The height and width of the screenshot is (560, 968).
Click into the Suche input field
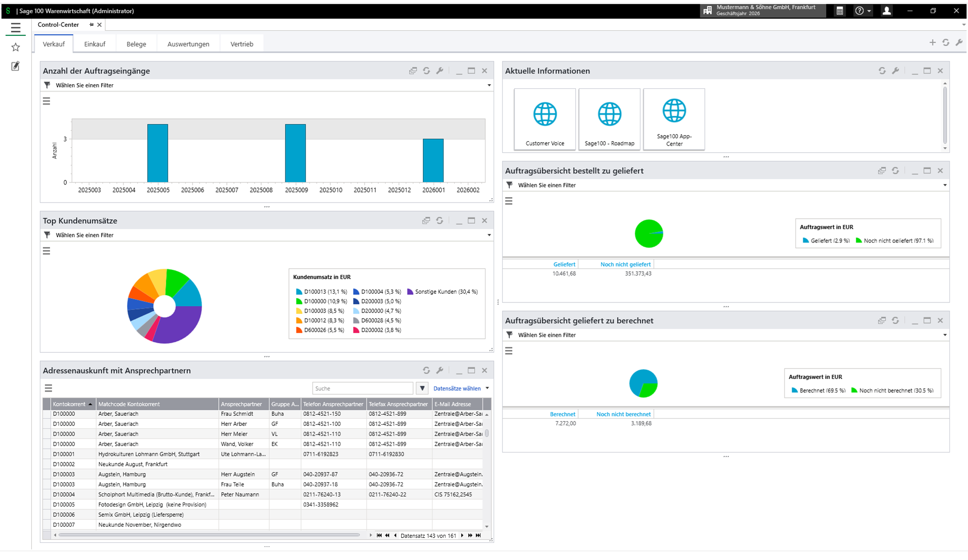(362, 389)
